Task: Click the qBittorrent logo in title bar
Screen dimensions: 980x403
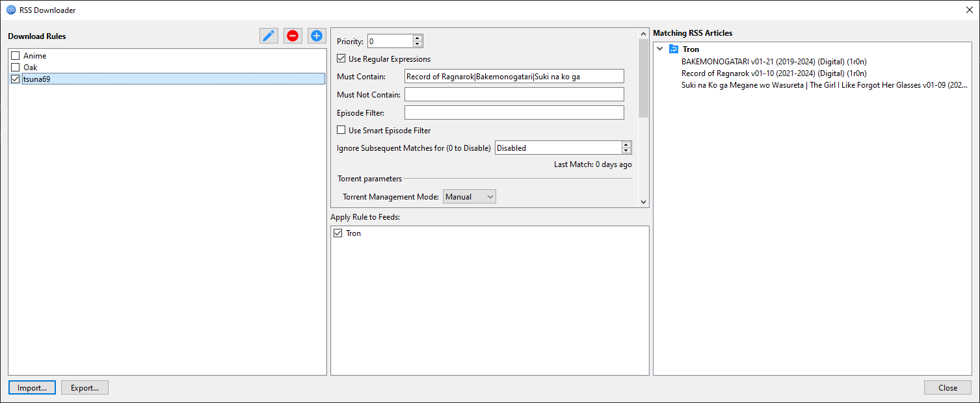Action: pyautogui.click(x=10, y=10)
